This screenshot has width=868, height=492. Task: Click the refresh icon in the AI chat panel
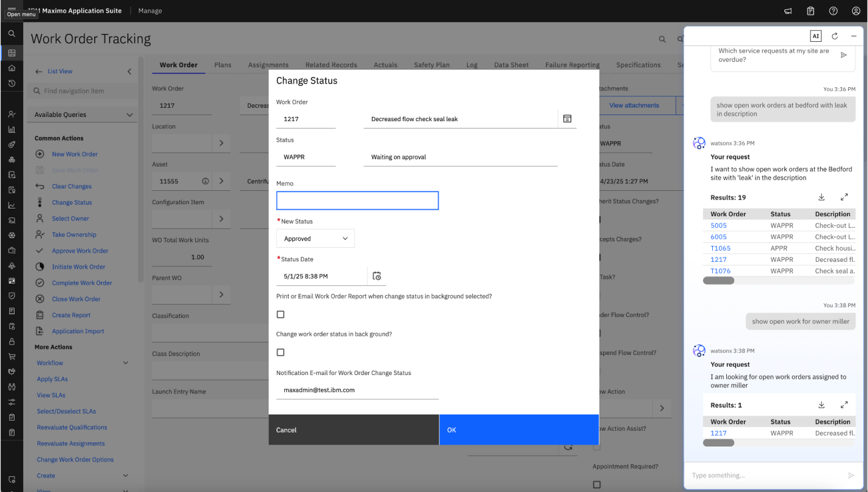pos(835,36)
